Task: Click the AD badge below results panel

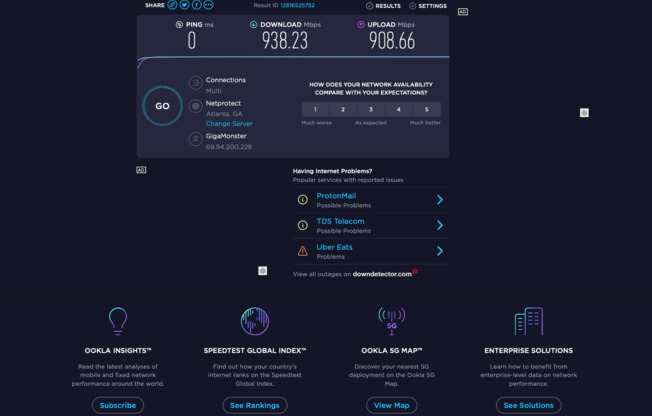Action: (x=141, y=170)
